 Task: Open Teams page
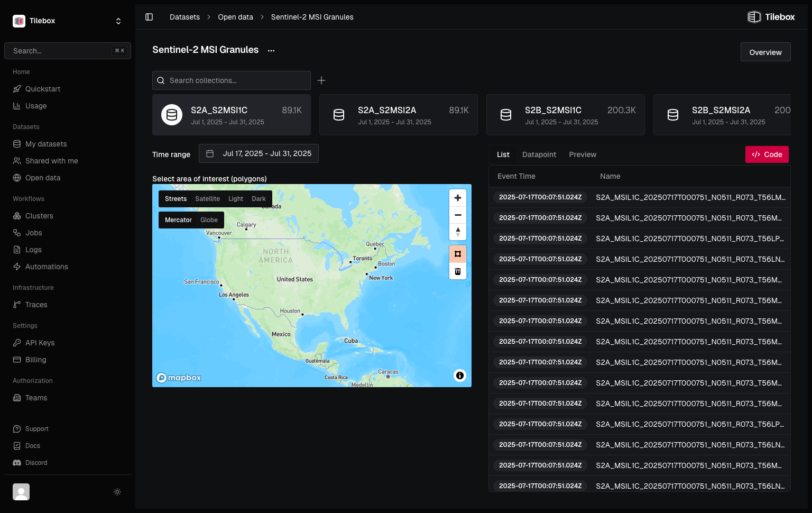point(68,398)
